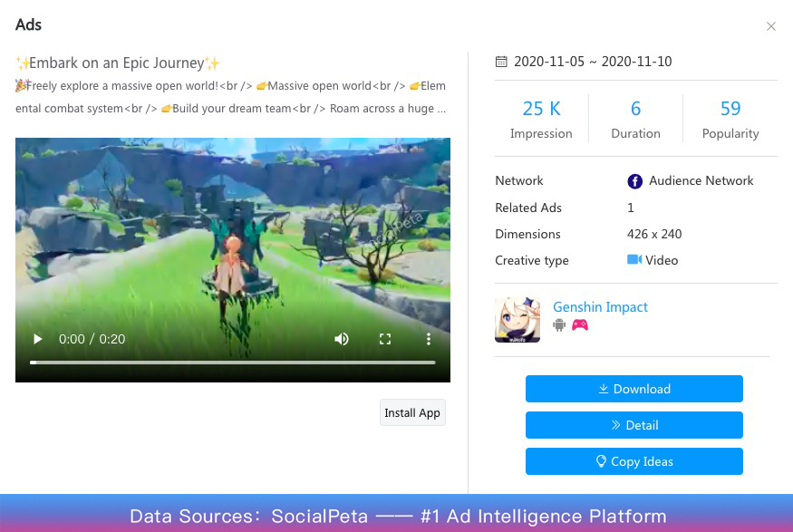Mute the video volume speaker icon
793x532 pixels.
pyautogui.click(x=342, y=339)
